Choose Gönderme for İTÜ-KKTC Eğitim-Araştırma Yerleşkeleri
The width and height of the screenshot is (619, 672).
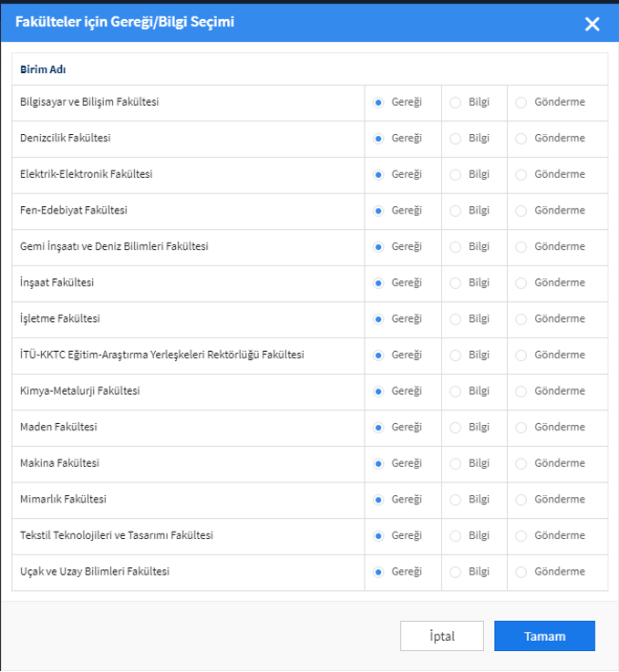pos(521,356)
